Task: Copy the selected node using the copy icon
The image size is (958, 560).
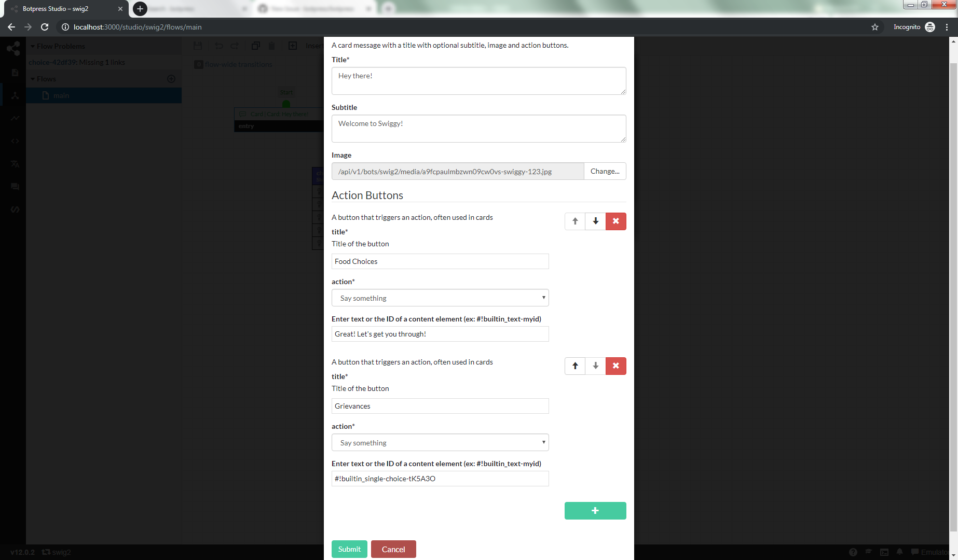Action: 255,46
